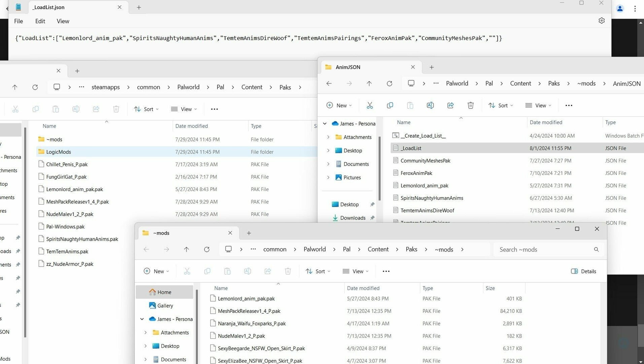Click the Search ~mods field
The width and height of the screenshot is (644, 364).
pos(548,250)
